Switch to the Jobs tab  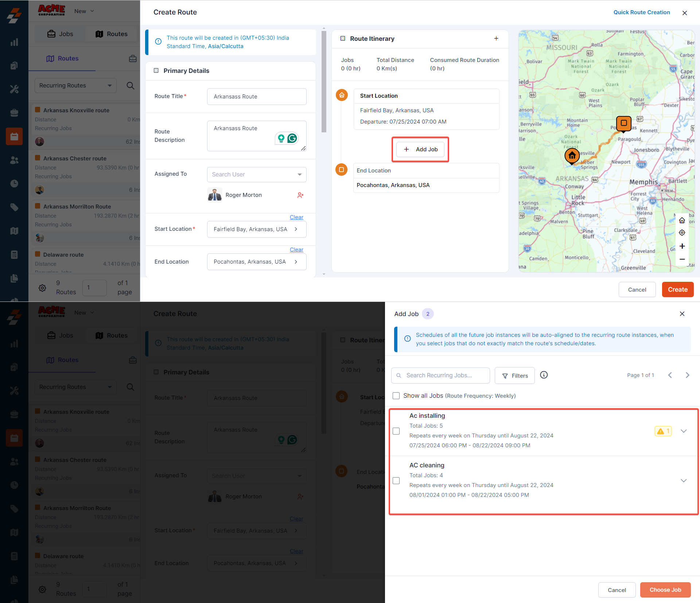point(61,34)
